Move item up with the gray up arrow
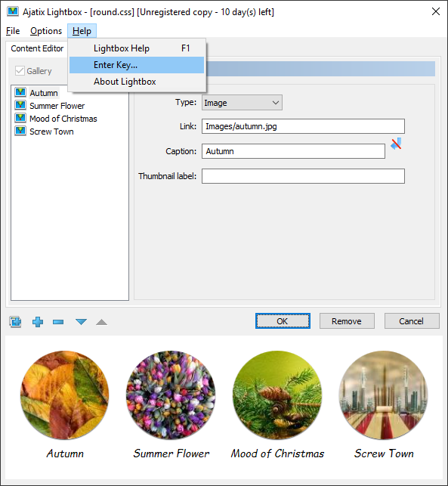The width and height of the screenshot is (448, 486). pos(102,322)
